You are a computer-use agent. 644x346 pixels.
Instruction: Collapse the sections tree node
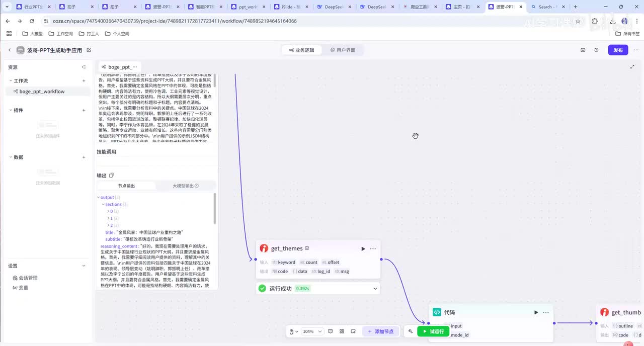pyautogui.click(x=103, y=205)
